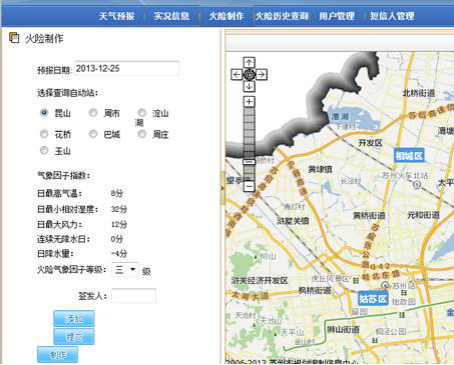Switch to the 火险历史查询 tab
The height and width of the screenshot is (365, 454).
coord(282,16)
